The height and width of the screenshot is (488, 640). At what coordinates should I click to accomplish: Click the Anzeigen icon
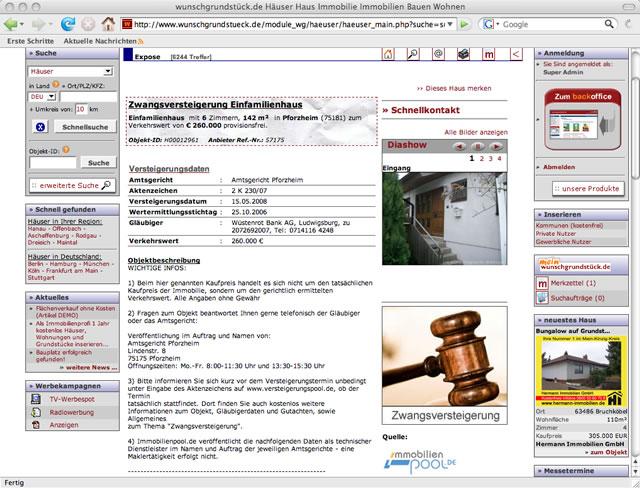click(x=36, y=424)
